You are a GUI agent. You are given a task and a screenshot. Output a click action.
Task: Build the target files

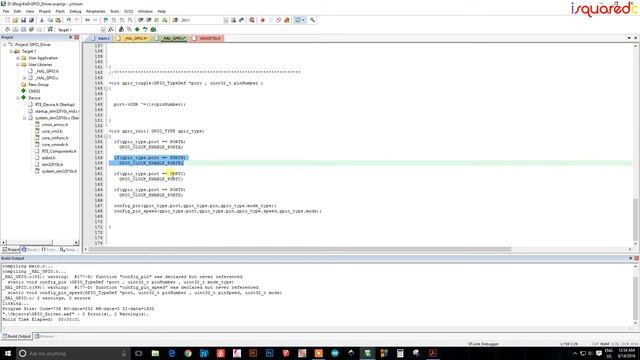(16, 29)
